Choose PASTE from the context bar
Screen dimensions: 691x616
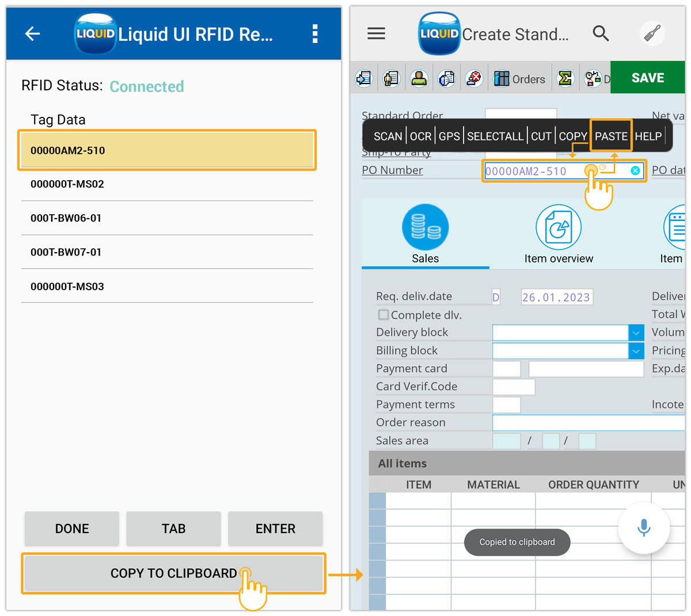pyautogui.click(x=611, y=136)
